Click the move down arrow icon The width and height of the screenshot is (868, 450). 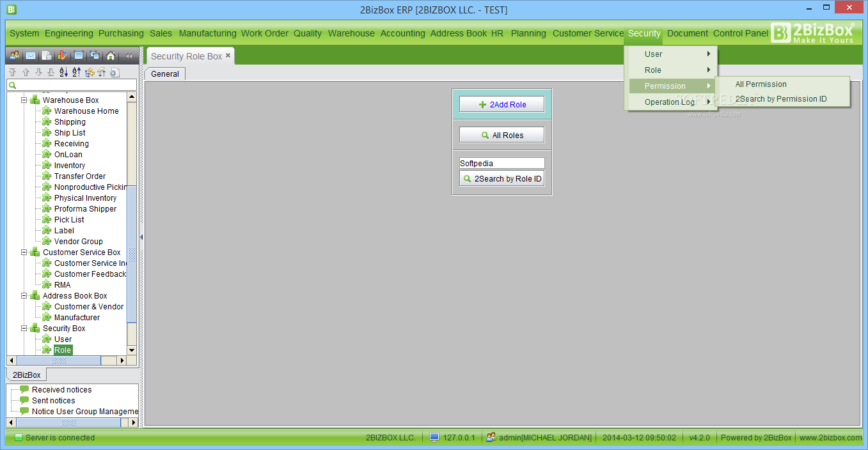[x=38, y=72]
